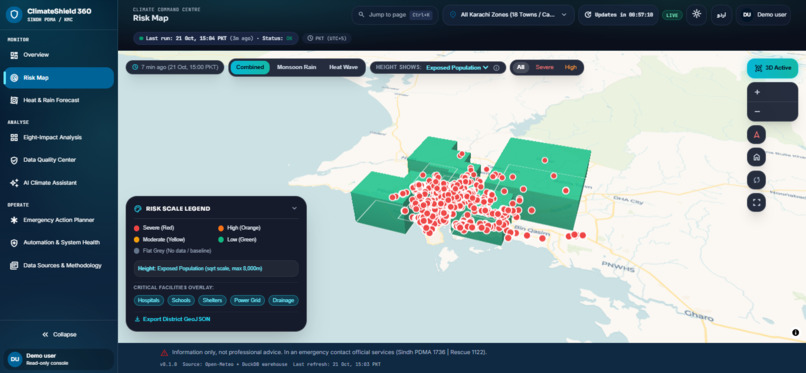The image size is (806, 373).
Task: Select Risk Map in the sidebar
Action: (x=58, y=78)
